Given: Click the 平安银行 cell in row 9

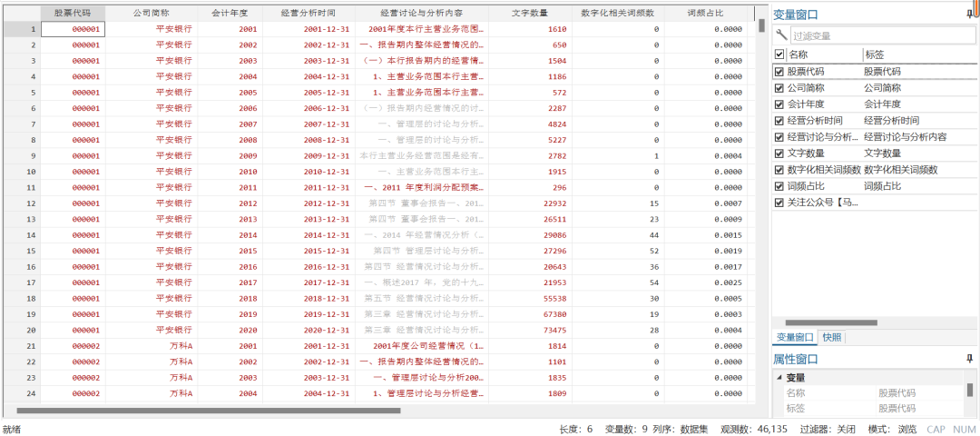Looking at the screenshot, I should tap(152, 155).
